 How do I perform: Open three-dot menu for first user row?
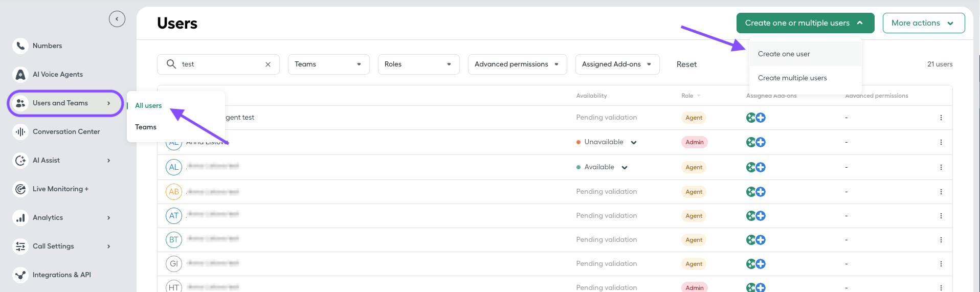pos(941,118)
